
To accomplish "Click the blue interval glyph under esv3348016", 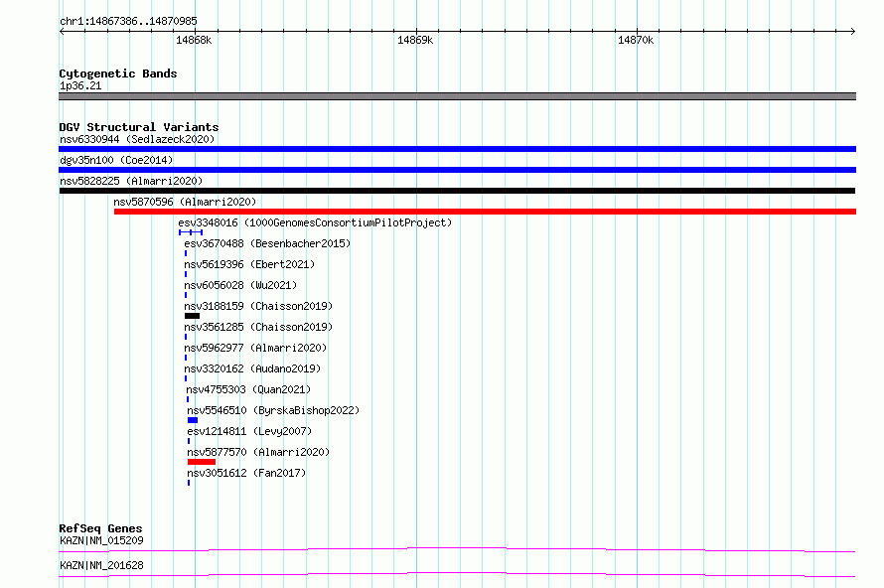I will click(191, 232).
